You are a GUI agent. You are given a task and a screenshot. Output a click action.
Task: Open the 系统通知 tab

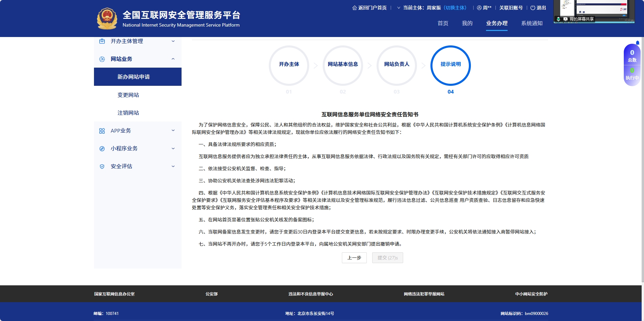pyautogui.click(x=532, y=23)
